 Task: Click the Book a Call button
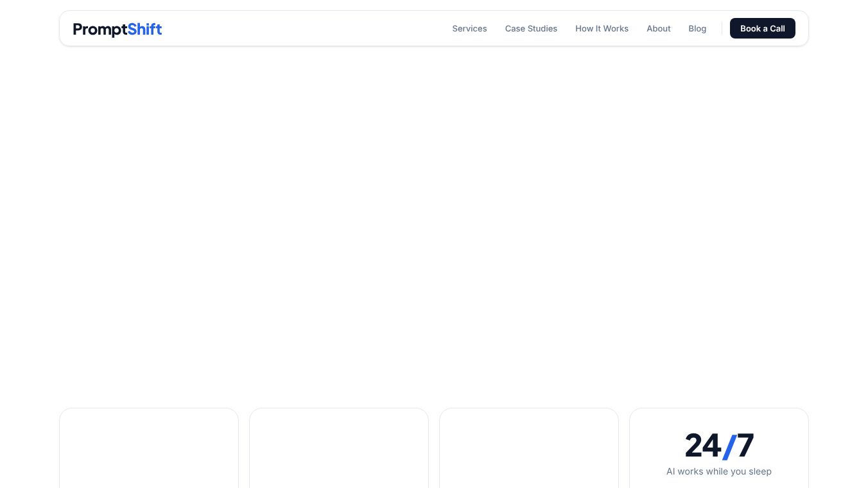pos(762,28)
